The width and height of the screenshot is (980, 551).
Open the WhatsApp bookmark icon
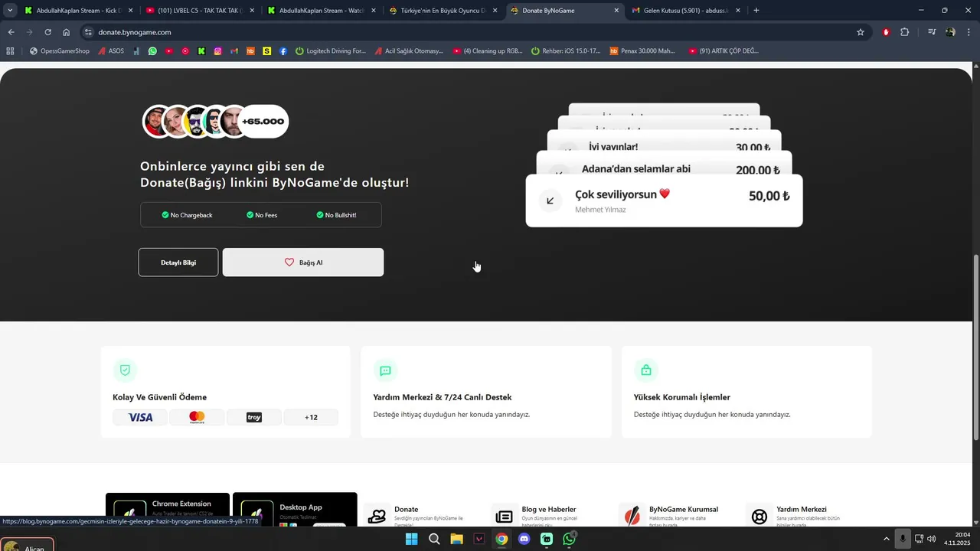coord(152,51)
